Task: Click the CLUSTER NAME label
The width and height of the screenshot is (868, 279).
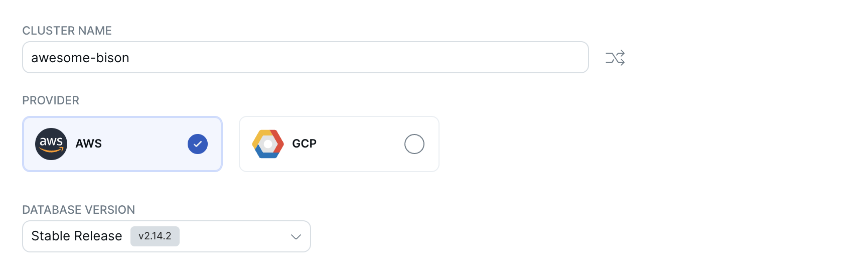Action: coord(67,31)
